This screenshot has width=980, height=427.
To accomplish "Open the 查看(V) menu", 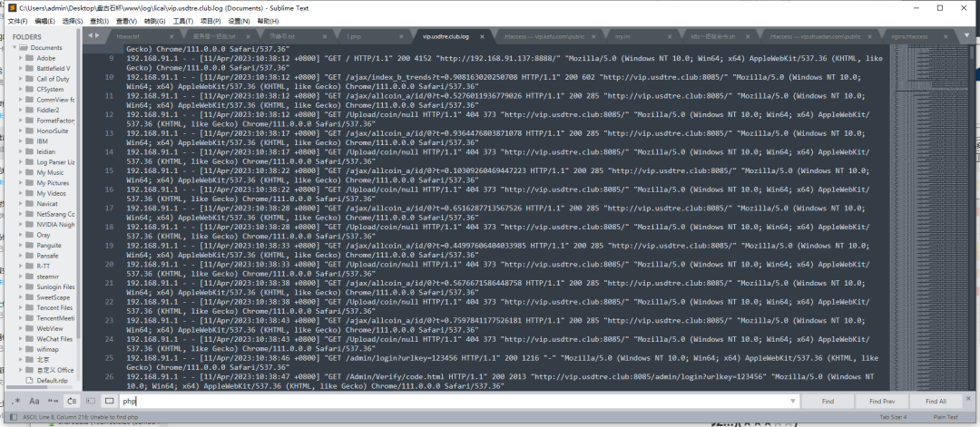I will point(126,21).
